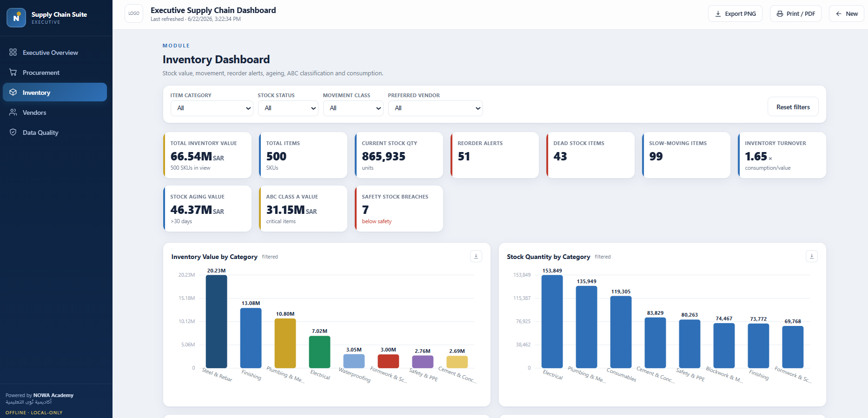Click the Finishing 73,772 quantity bar

pos(759,346)
